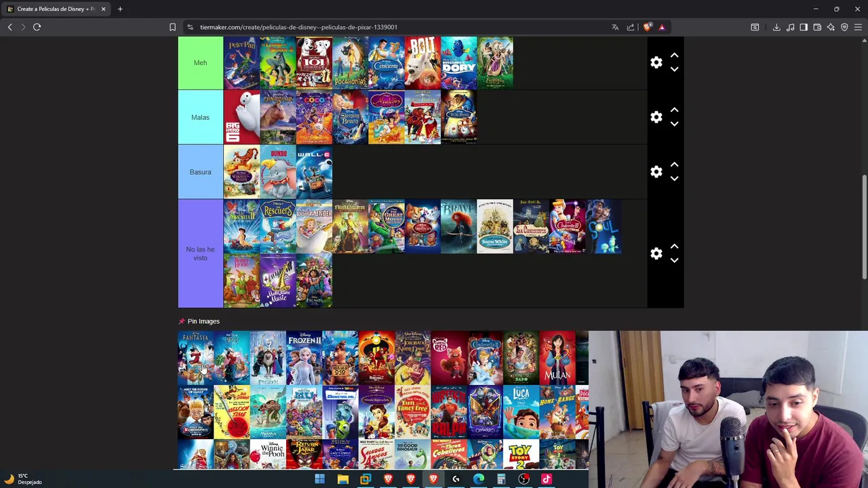The image size is (868, 488).
Task: Select the Dumbo poster in Basura
Action: tap(278, 171)
